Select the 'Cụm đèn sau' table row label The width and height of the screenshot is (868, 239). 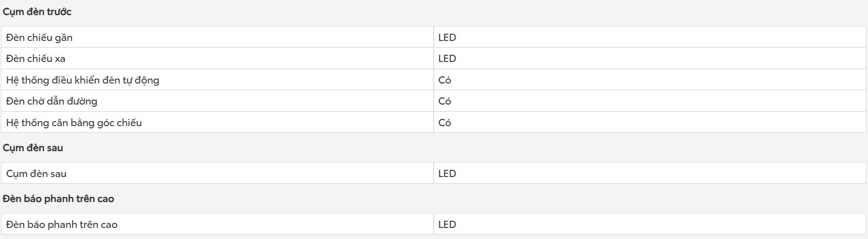37,174
